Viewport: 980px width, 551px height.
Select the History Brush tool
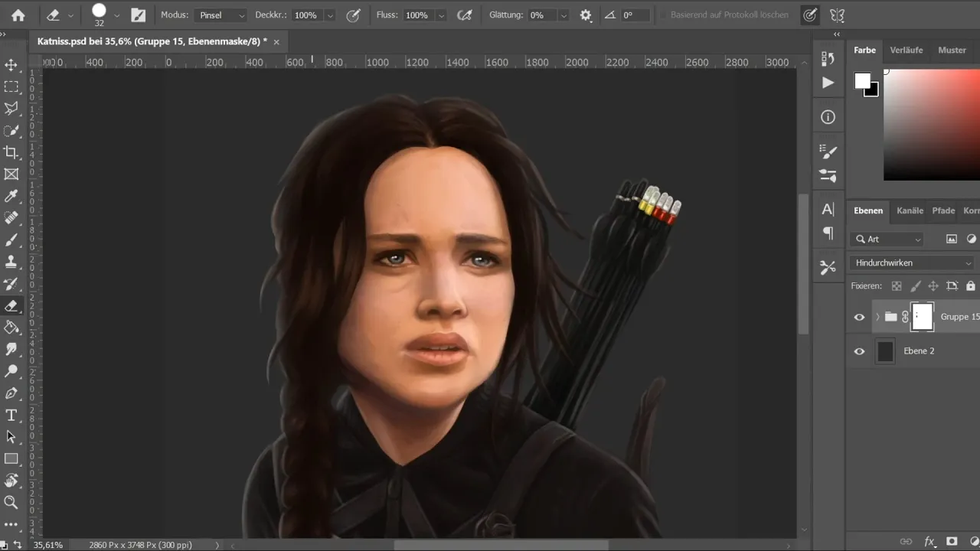click(11, 284)
